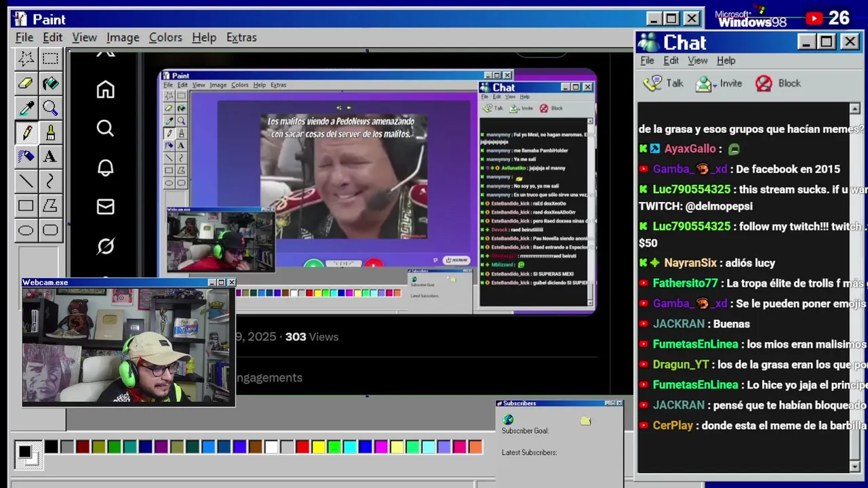Open the Help menu in Chat window
This screenshot has width=868, height=488.
coord(726,60)
